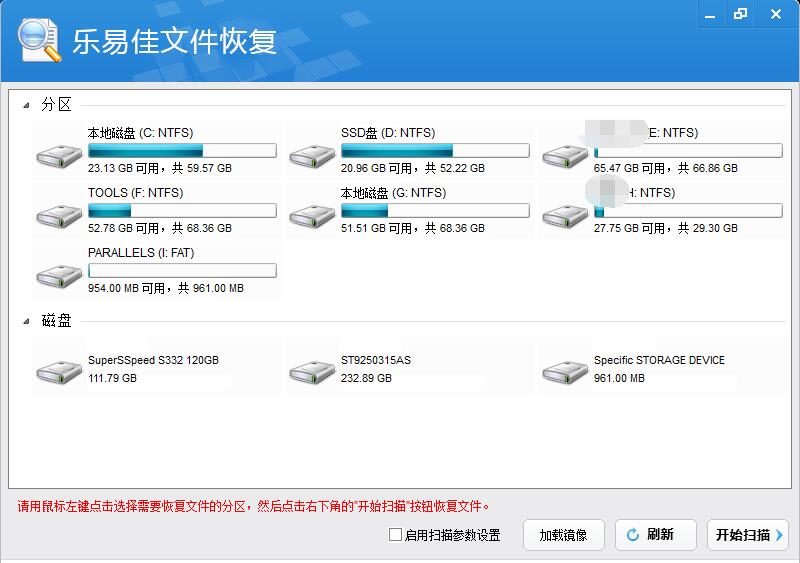Choose the Specific STORAGE DEVICE disk icon

565,372
